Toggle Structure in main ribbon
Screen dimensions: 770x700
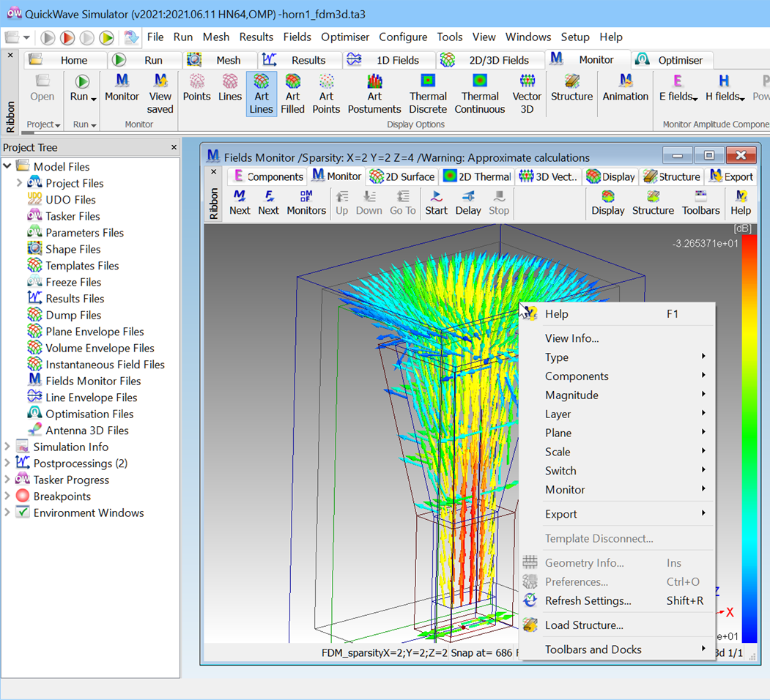pyautogui.click(x=571, y=87)
